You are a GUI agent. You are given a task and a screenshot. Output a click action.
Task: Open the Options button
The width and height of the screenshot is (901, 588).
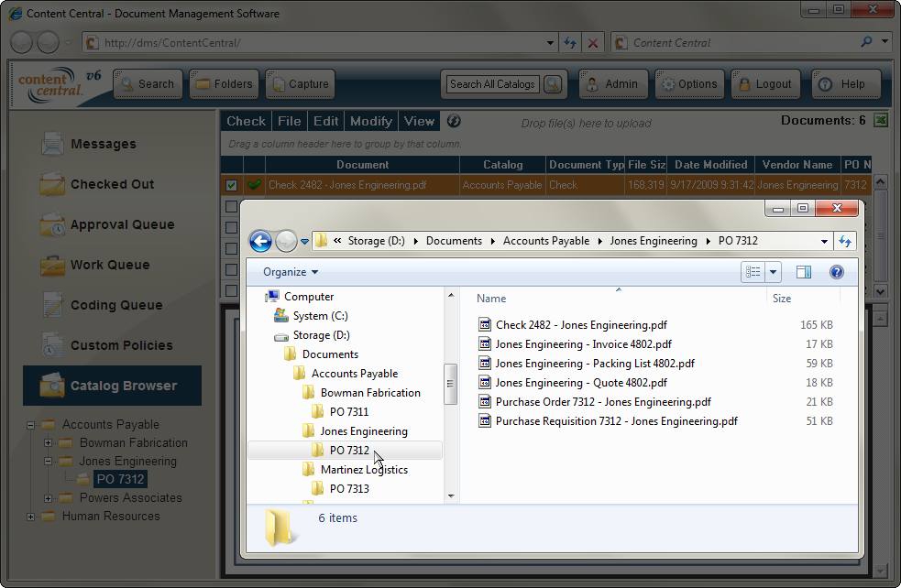[x=689, y=84]
